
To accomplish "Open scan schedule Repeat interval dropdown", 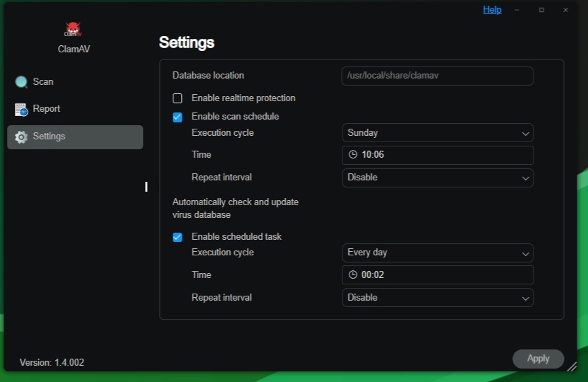I will tap(437, 178).
